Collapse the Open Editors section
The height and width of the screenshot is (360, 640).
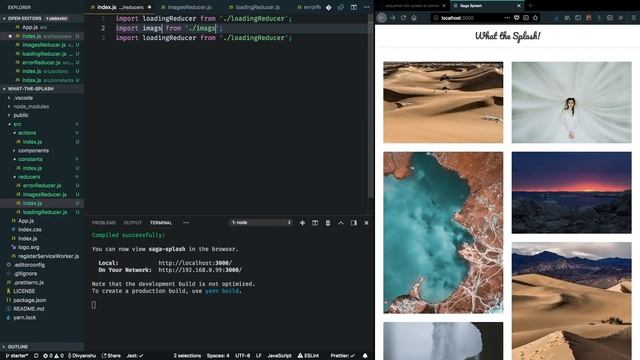point(42,18)
